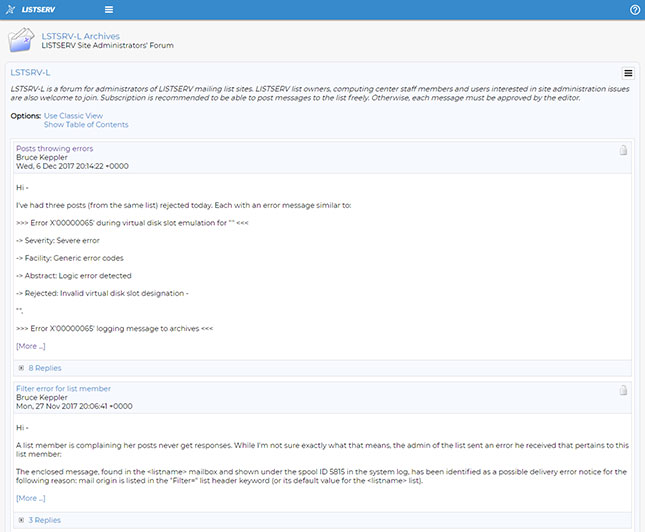
Task: Open the LSTSRV-L Archives link
Action: [x=81, y=36]
